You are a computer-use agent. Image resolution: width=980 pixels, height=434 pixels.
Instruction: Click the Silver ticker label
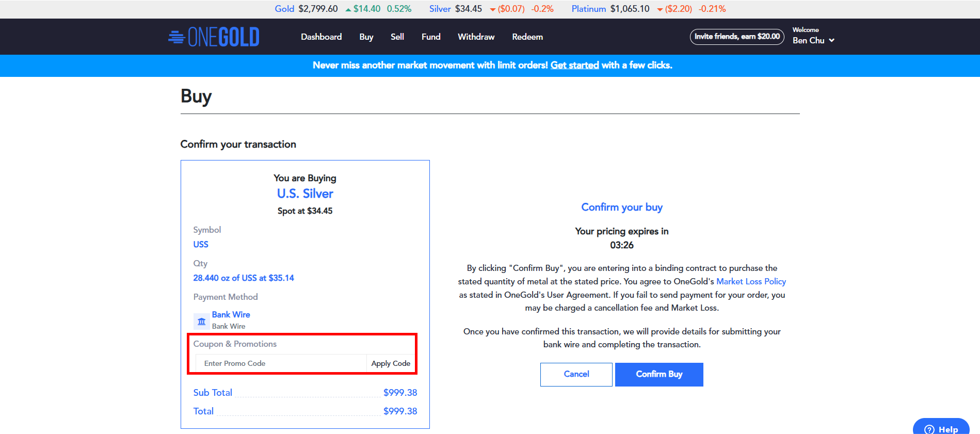(440, 9)
